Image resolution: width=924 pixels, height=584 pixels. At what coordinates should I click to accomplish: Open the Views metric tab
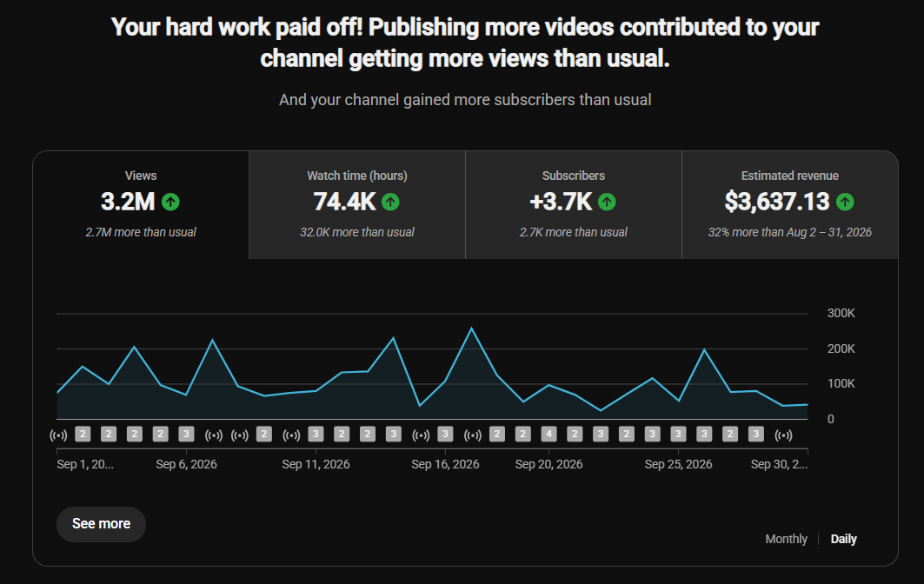click(x=141, y=204)
